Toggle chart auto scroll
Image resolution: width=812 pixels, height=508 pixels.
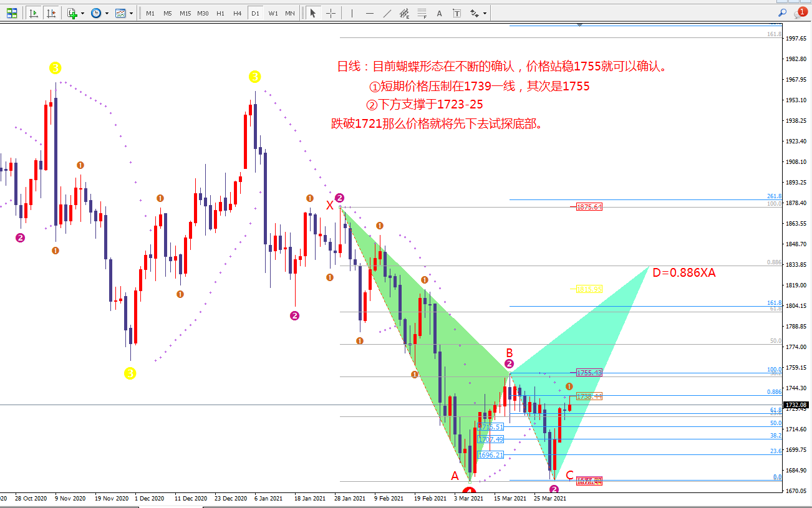click(x=34, y=12)
